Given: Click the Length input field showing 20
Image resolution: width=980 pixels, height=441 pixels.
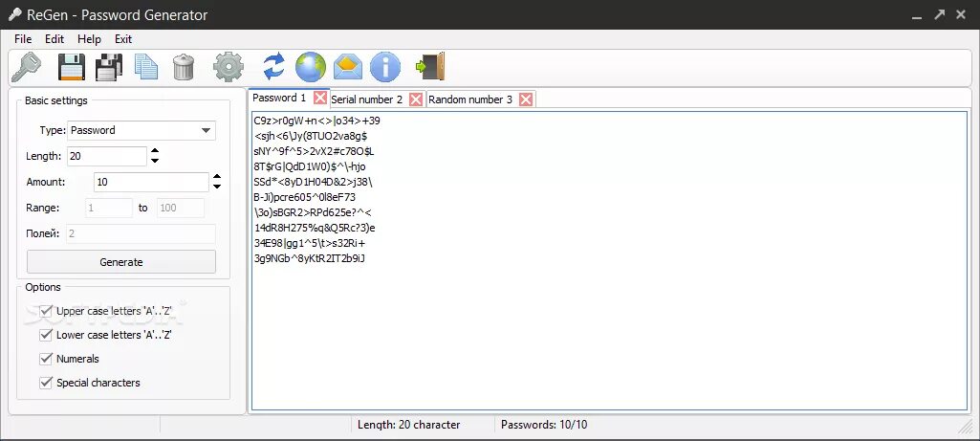Looking at the screenshot, I should click(x=106, y=156).
